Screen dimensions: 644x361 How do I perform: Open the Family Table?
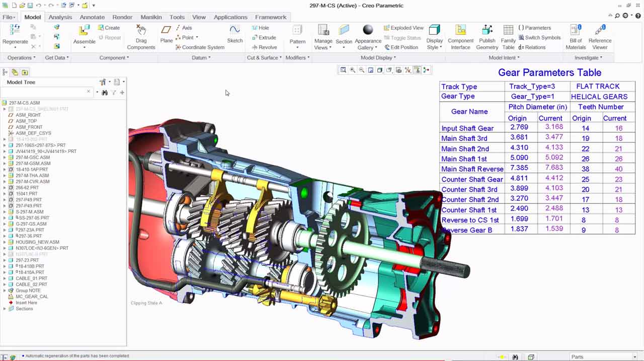coord(508,37)
